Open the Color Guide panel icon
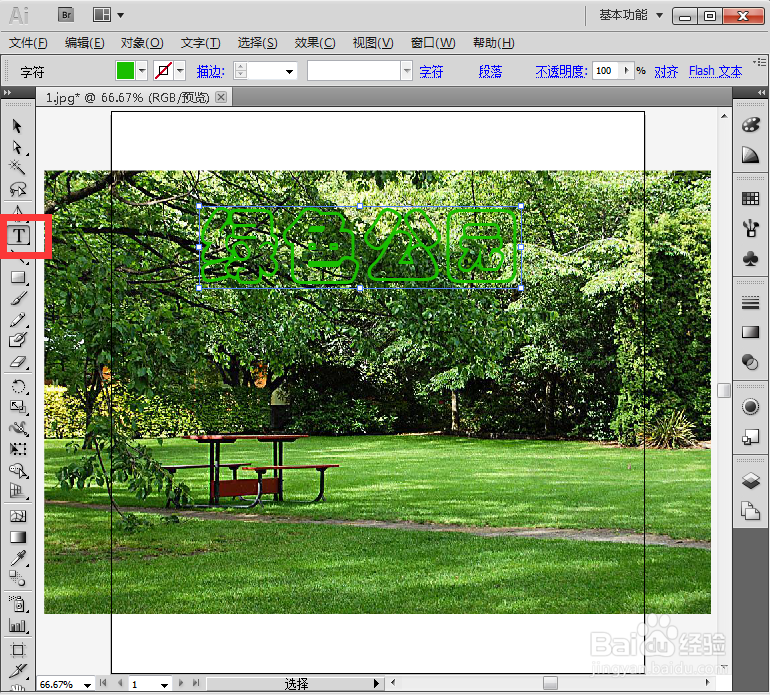Image resolution: width=770 pixels, height=695 pixels. pos(750,155)
